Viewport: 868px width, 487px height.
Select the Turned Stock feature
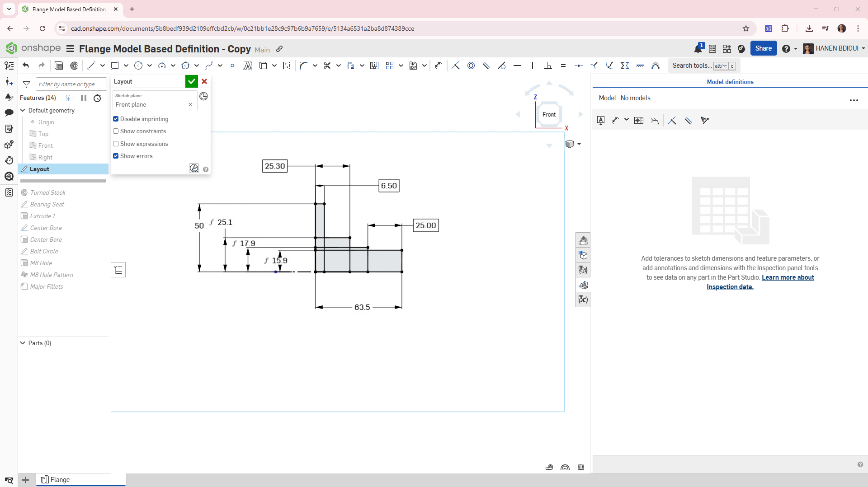[x=47, y=192]
